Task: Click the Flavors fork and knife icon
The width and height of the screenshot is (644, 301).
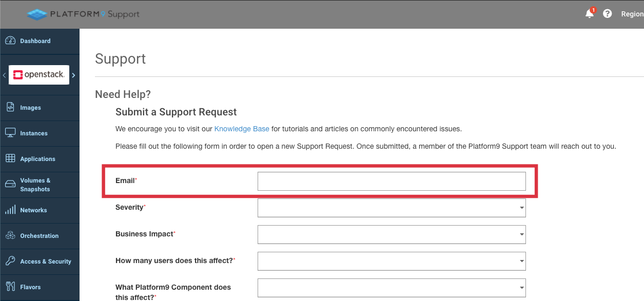Action: pyautogui.click(x=10, y=287)
